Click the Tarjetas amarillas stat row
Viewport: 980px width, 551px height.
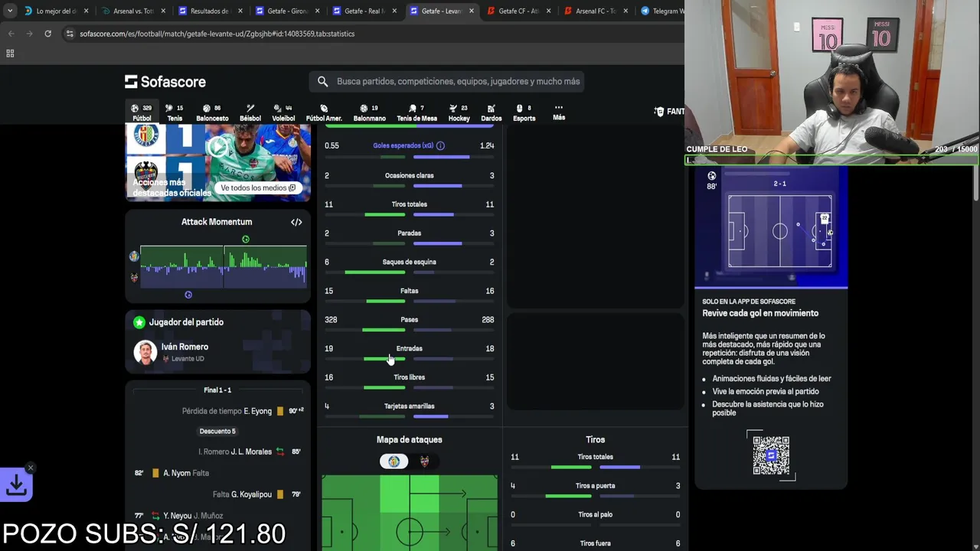(410, 409)
